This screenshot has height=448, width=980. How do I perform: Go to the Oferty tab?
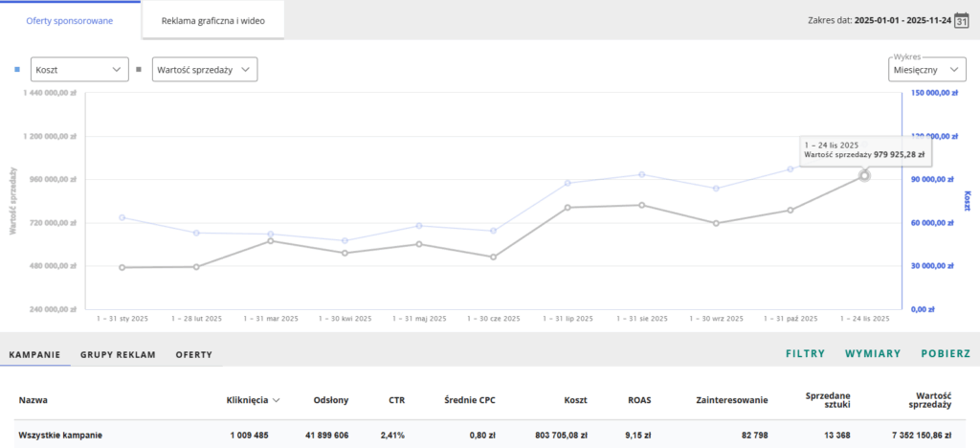pos(193,354)
